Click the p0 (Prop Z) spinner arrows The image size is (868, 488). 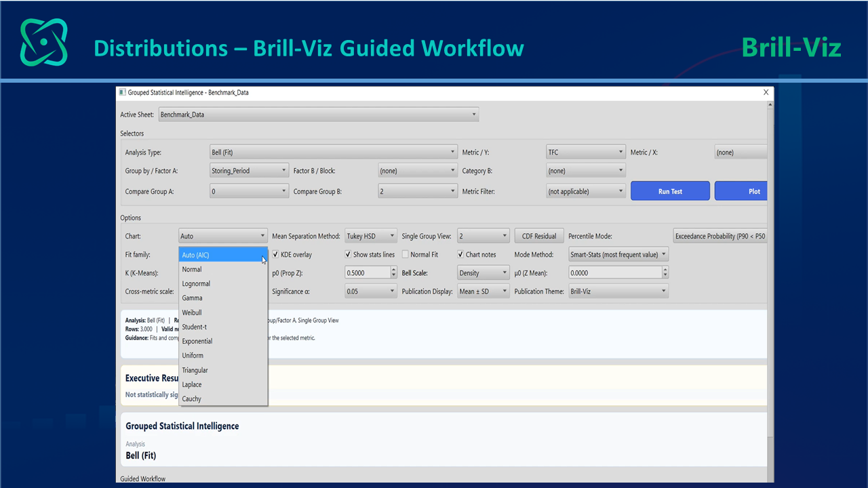[393, 272]
